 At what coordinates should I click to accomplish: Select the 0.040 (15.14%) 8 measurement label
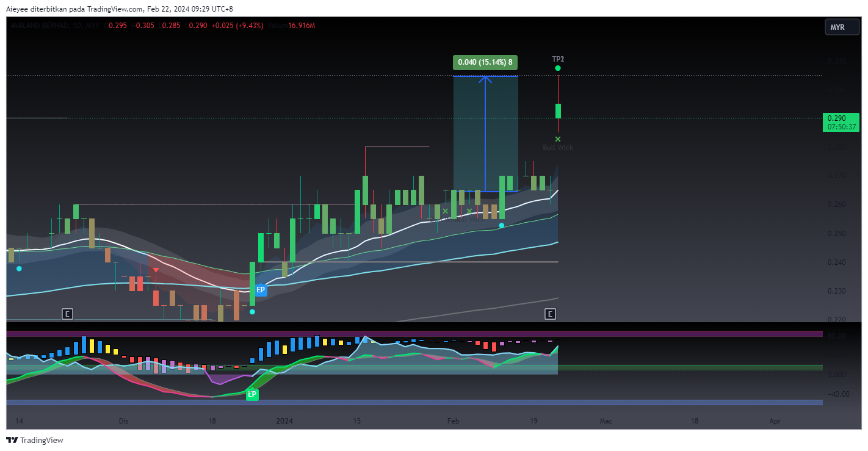tap(485, 62)
